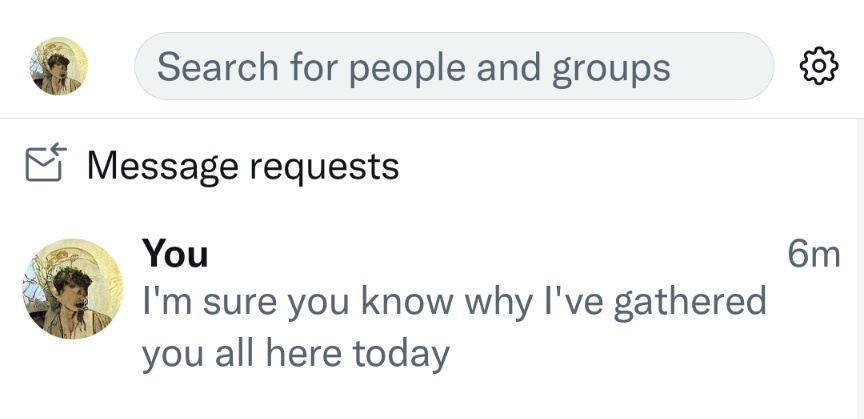Click the conversation avatar beside "You"
The width and height of the screenshot is (864, 419).
tap(72, 289)
